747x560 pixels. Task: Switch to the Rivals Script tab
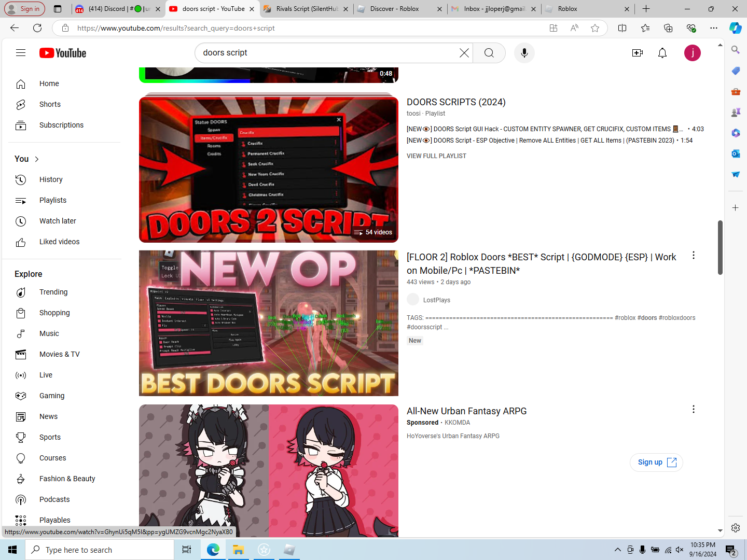306,9
